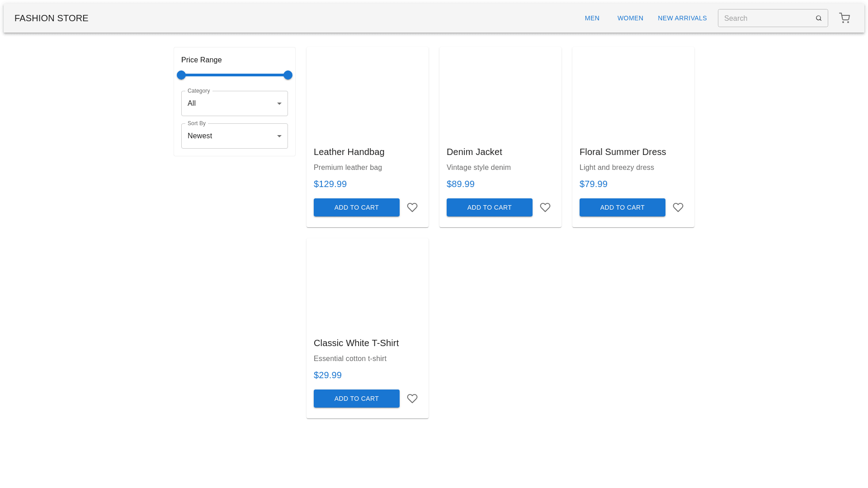Go to the Women section

tap(630, 18)
